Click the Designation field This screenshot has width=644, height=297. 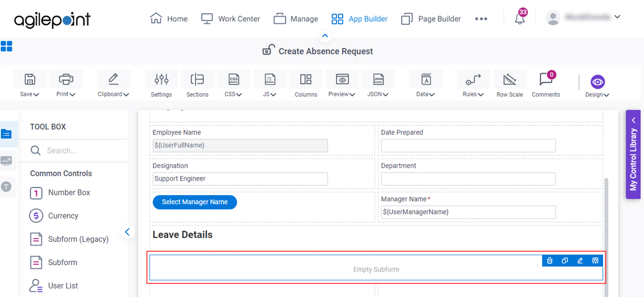[240, 179]
